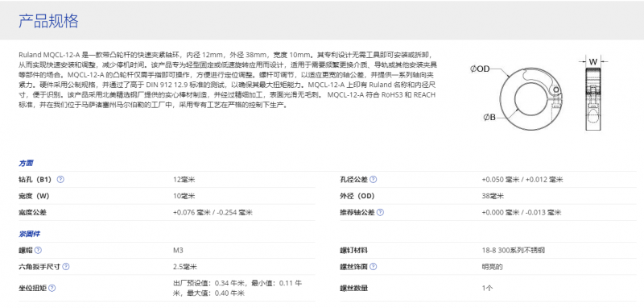Select the 出厂预设值 torque value text
The image size is (644, 308).
point(237,288)
